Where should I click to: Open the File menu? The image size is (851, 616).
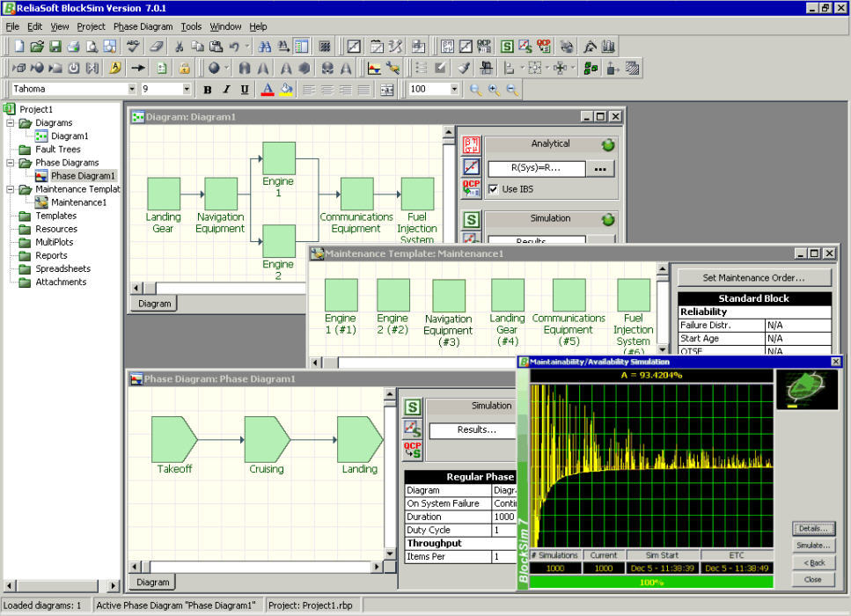12,26
